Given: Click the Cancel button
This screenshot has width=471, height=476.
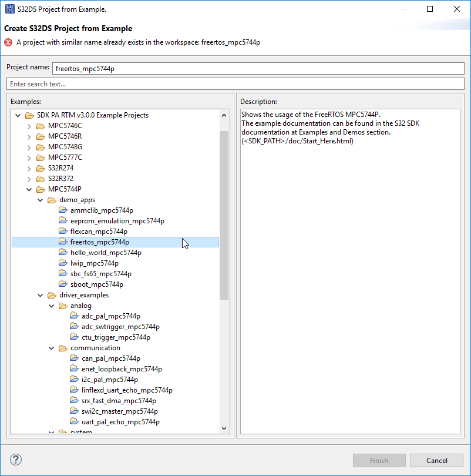Looking at the screenshot, I should tap(437, 460).
